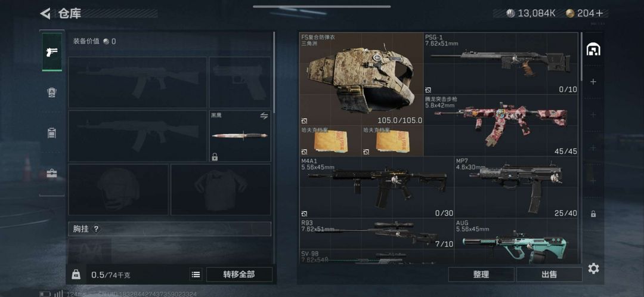
Task: Go back with the arrow beside 仓库
Action: pyautogui.click(x=45, y=14)
